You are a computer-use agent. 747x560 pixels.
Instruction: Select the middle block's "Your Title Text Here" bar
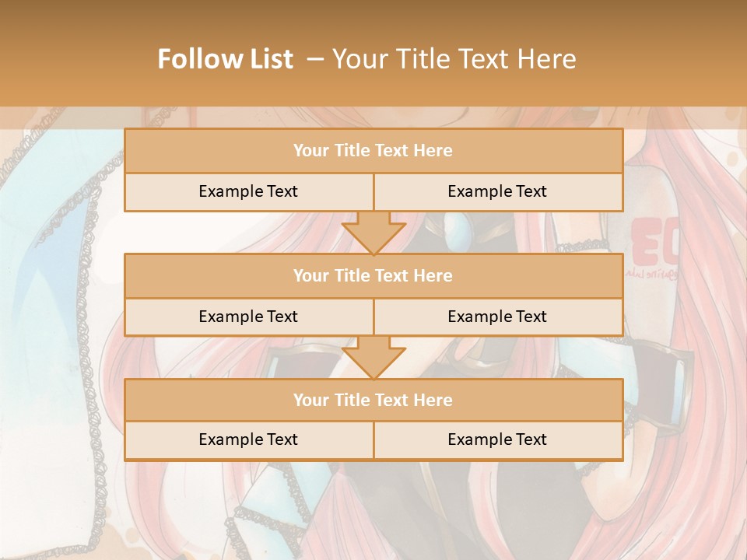coord(373,275)
